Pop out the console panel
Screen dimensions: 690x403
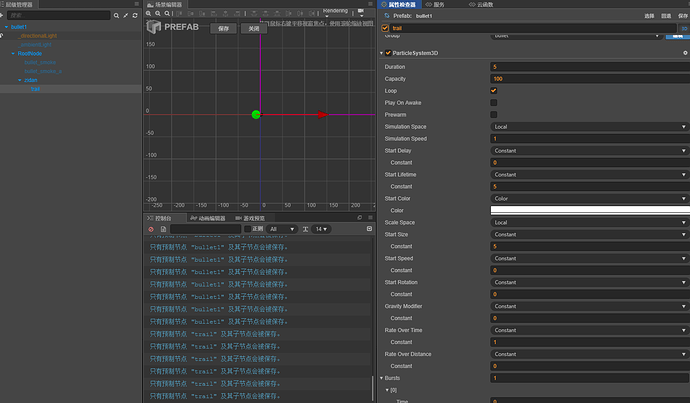[360, 218]
